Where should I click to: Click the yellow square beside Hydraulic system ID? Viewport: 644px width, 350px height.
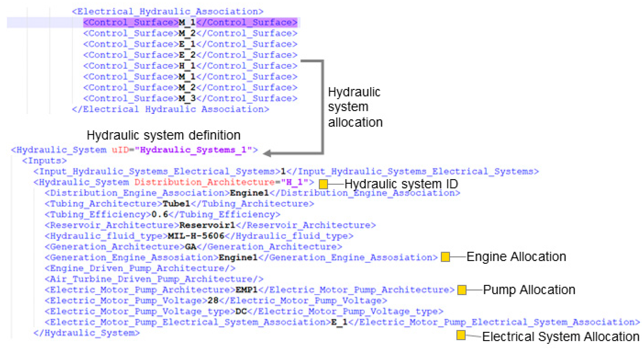[x=323, y=184]
